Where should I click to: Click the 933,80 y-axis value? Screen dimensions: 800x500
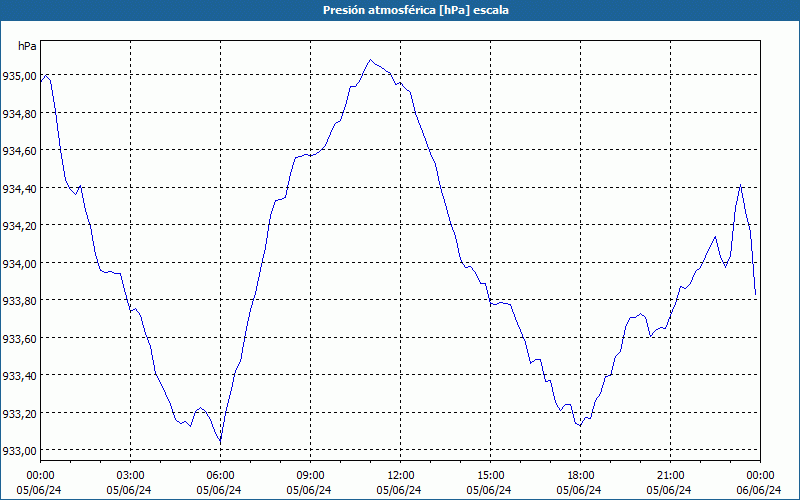click(x=19, y=301)
